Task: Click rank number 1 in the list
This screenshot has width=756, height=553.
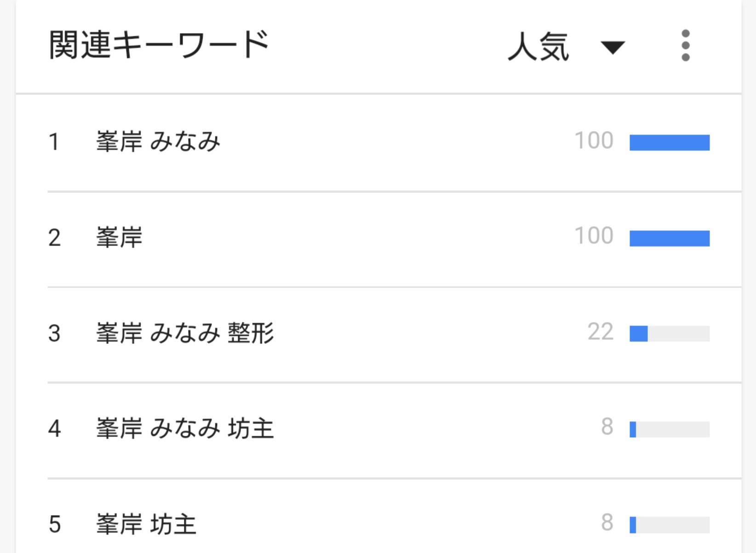Action: click(54, 142)
